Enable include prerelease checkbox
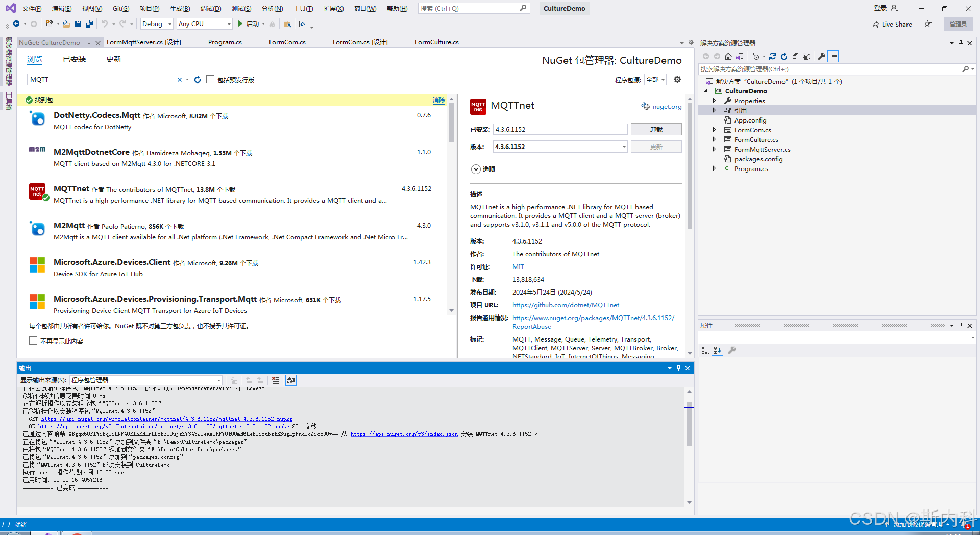 click(210, 79)
